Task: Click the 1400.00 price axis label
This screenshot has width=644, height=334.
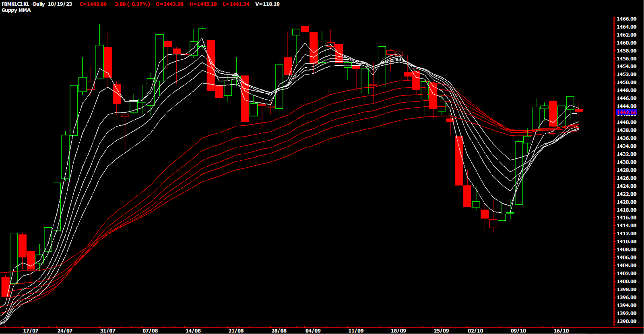Action: tap(626, 282)
